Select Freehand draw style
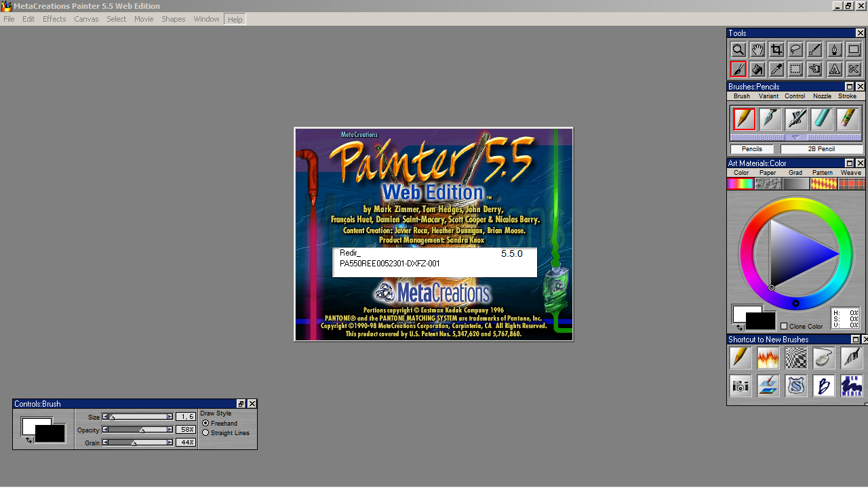This screenshot has width=868, height=488. click(x=205, y=423)
